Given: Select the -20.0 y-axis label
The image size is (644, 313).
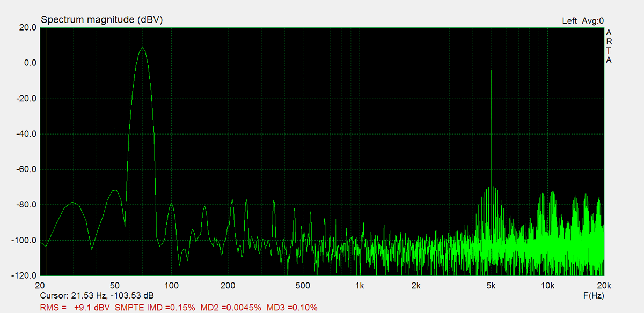Looking at the screenshot, I should [26, 99].
